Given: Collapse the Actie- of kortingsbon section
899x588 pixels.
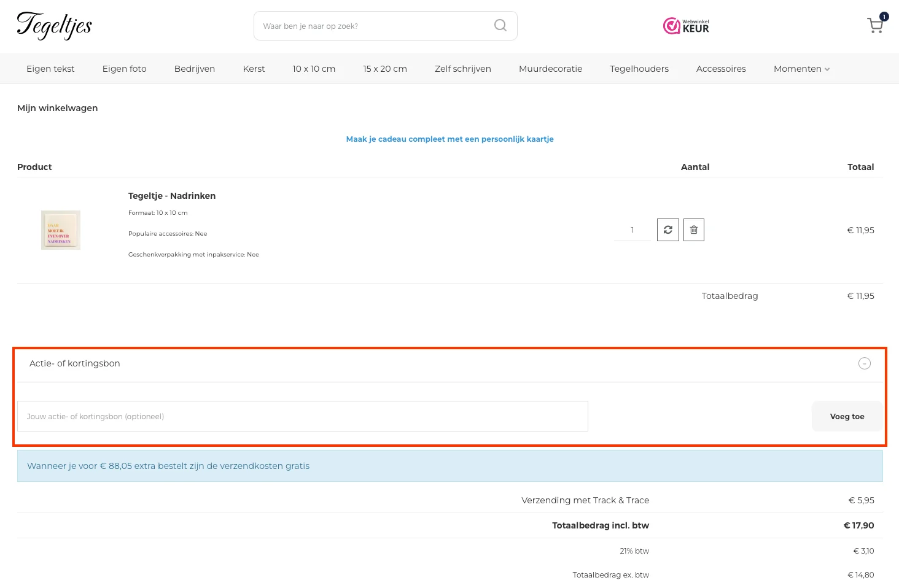Looking at the screenshot, I should [x=864, y=363].
